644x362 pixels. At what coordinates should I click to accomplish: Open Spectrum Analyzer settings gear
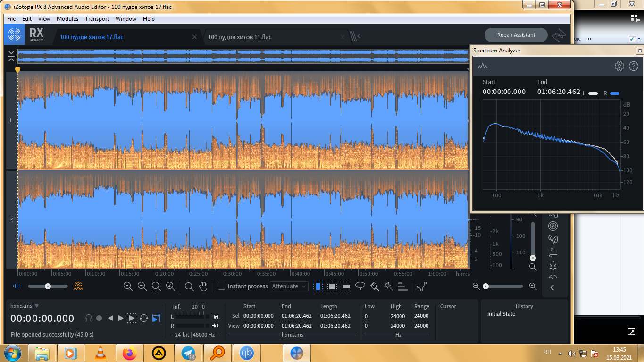tap(619, 66)
